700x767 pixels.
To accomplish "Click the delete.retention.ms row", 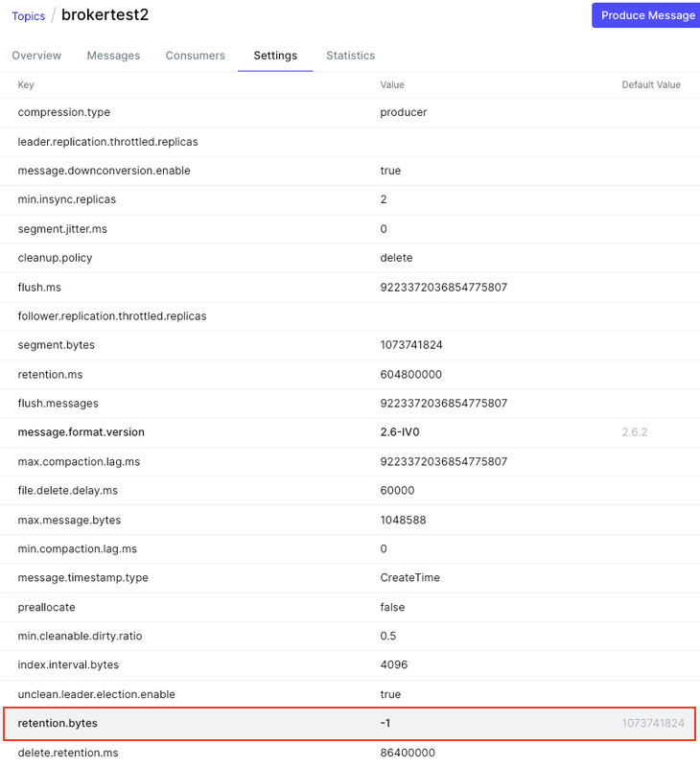I will 350,753.
